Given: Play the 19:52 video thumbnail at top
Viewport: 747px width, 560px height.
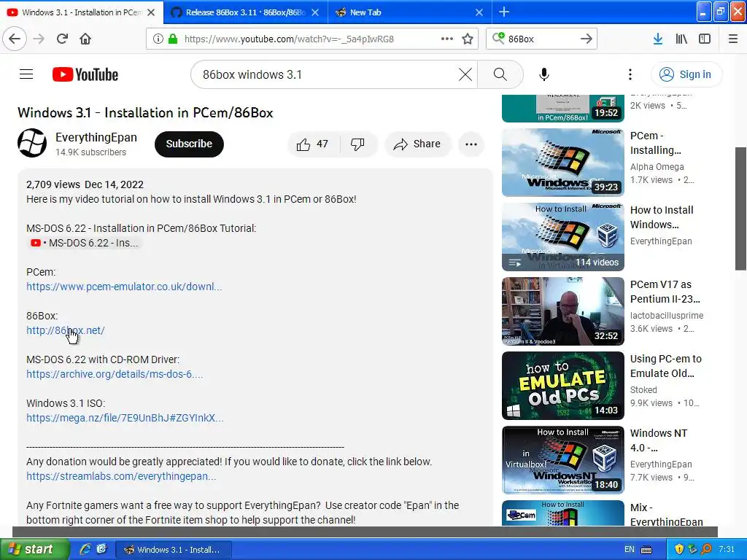Looking at the screenshot, I should click(562, 108).
